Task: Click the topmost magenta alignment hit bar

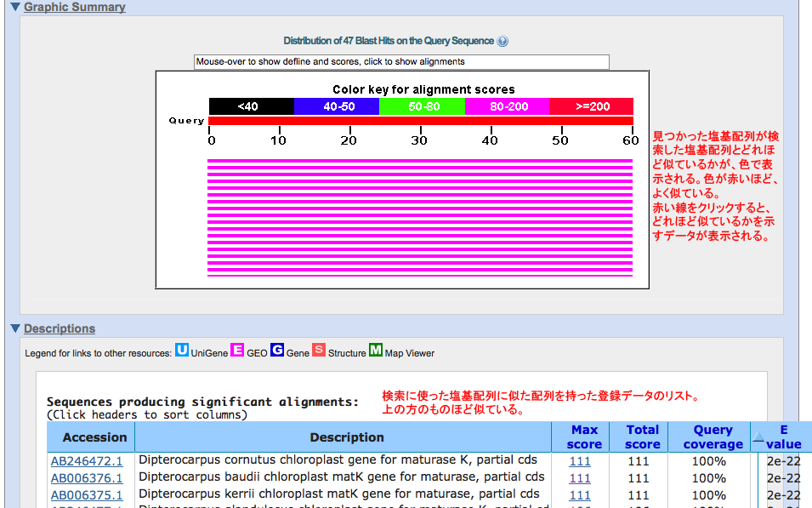Action: (420, 161)
